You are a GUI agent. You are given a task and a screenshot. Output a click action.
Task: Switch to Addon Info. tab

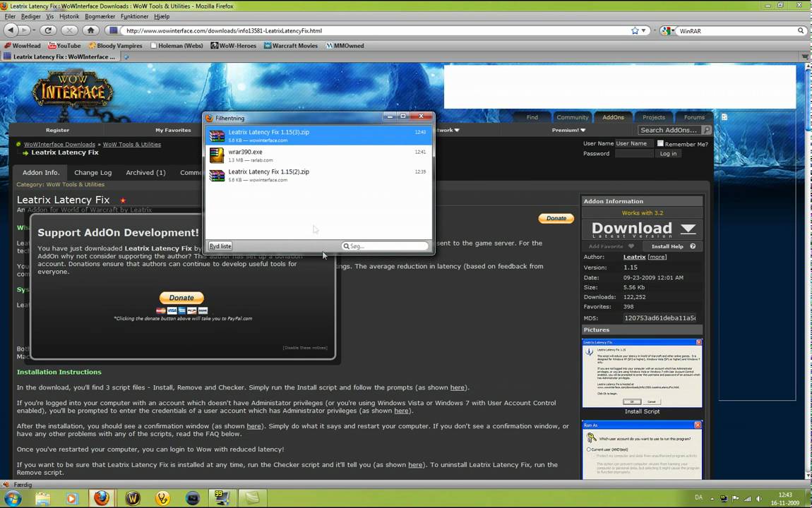(x=41, y=173)
